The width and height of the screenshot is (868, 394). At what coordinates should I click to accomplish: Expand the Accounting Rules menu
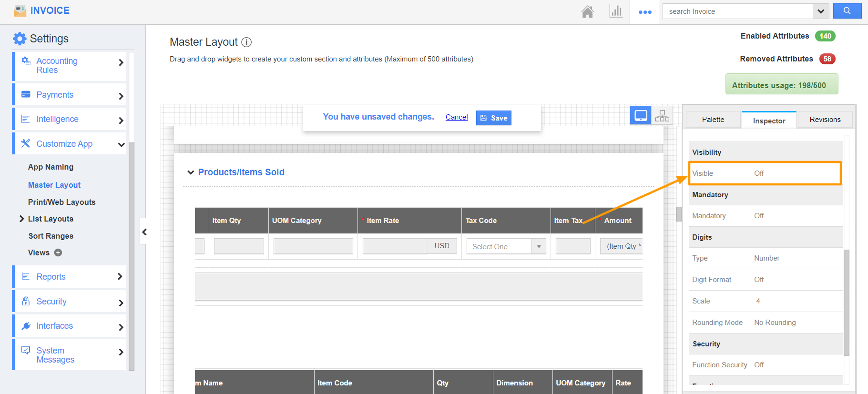(x=121, y=62)
